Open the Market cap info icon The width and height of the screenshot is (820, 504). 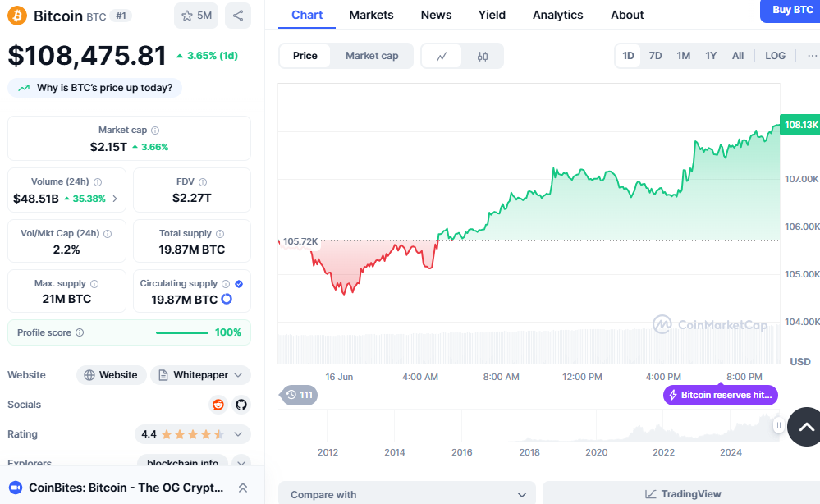tap(155, 131)
